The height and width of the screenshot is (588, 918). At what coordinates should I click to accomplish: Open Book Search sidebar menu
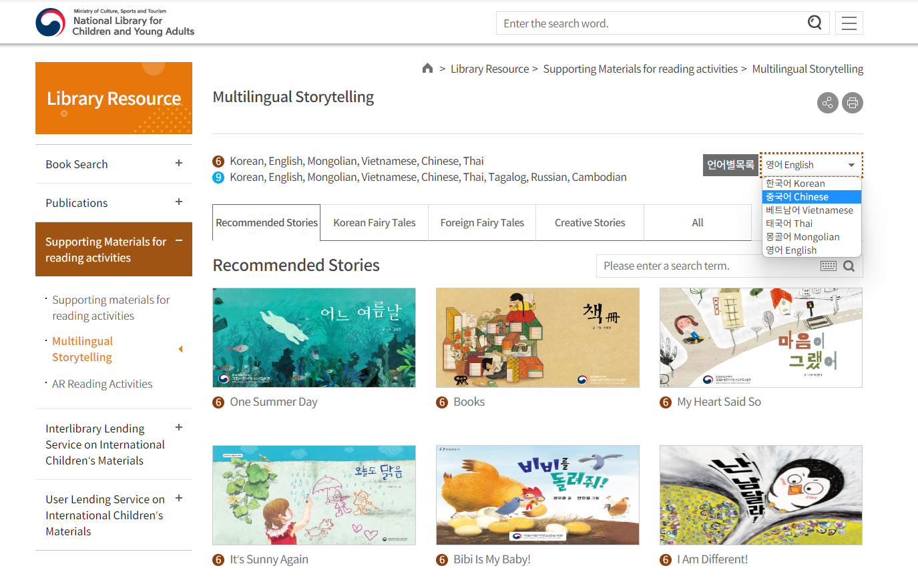point(77,164)
